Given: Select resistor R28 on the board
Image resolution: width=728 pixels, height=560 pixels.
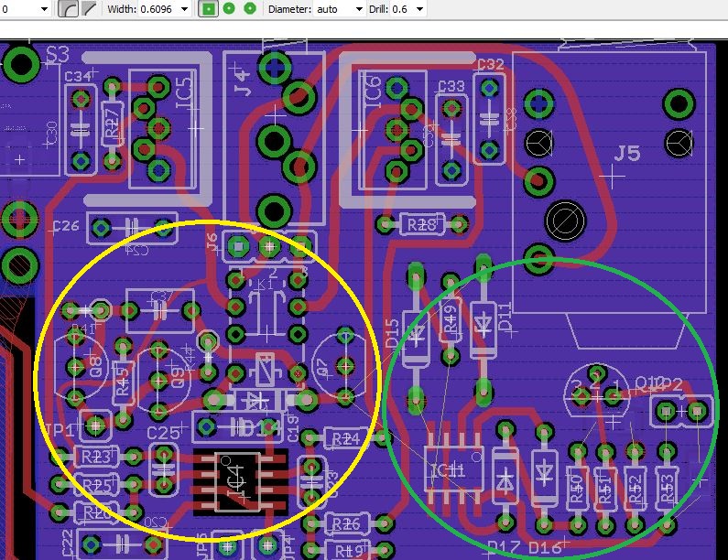Looking at the screenshot, I should coord(422,224).
